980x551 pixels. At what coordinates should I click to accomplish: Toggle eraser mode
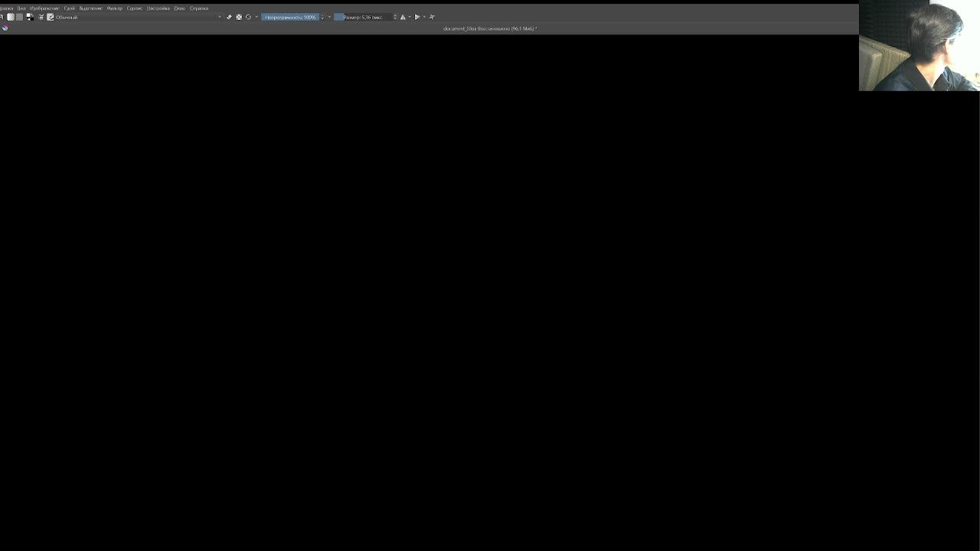(x=229, y=17)
